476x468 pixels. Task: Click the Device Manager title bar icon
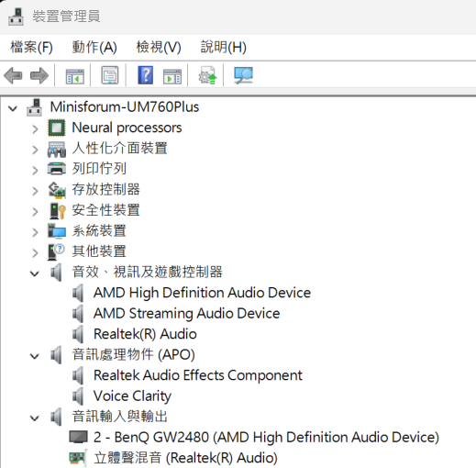pos(16,17)
